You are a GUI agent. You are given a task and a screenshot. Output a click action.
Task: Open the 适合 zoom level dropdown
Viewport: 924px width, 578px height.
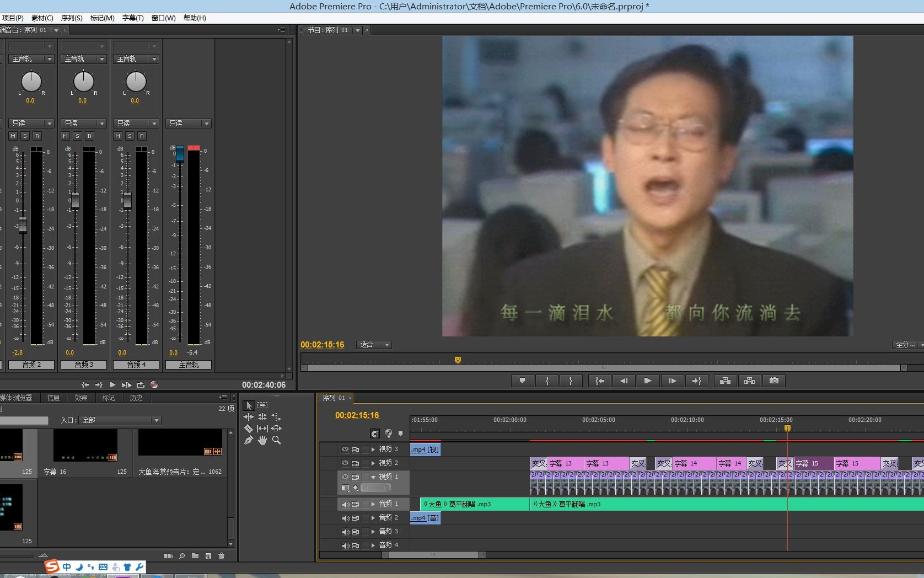(374, 345)
